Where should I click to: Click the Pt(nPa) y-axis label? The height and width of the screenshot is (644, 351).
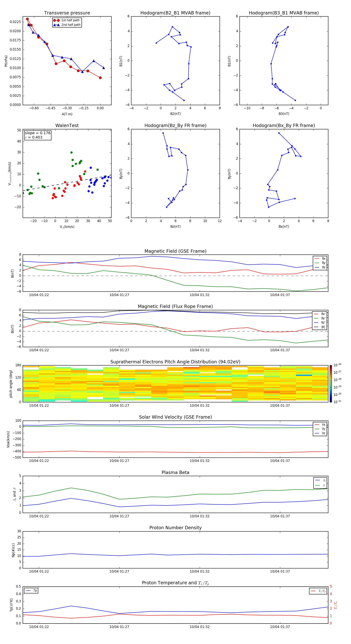[6, 61]
